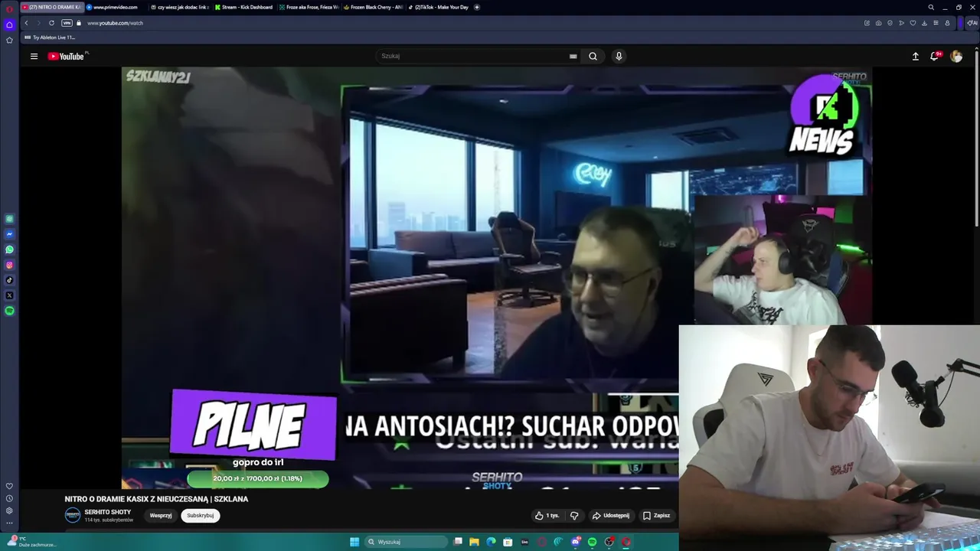The image size is (980, 551).
Task: Open Spotify in the Opera sidebar
Action: pos(9,311)
